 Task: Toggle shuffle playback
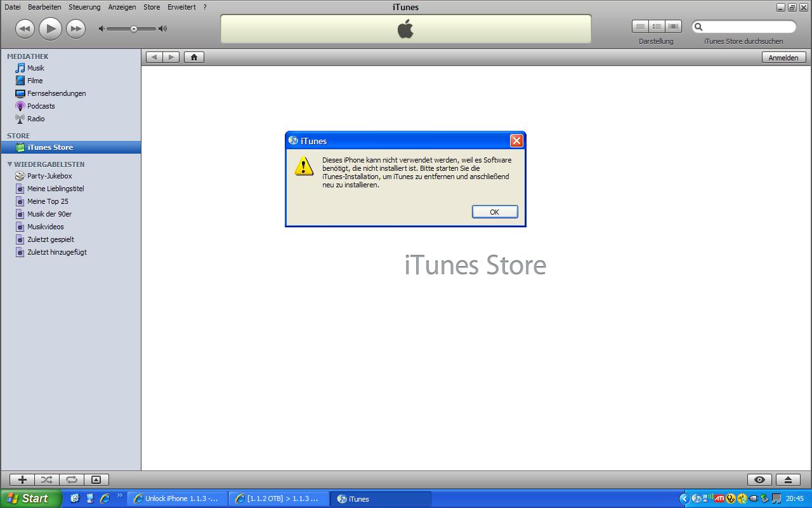click(x=46, y=480)
